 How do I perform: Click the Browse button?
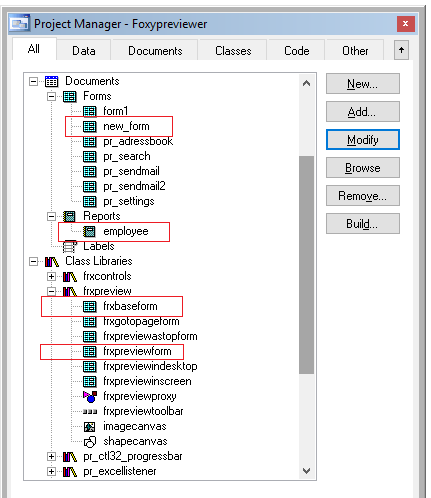[363, 168]
